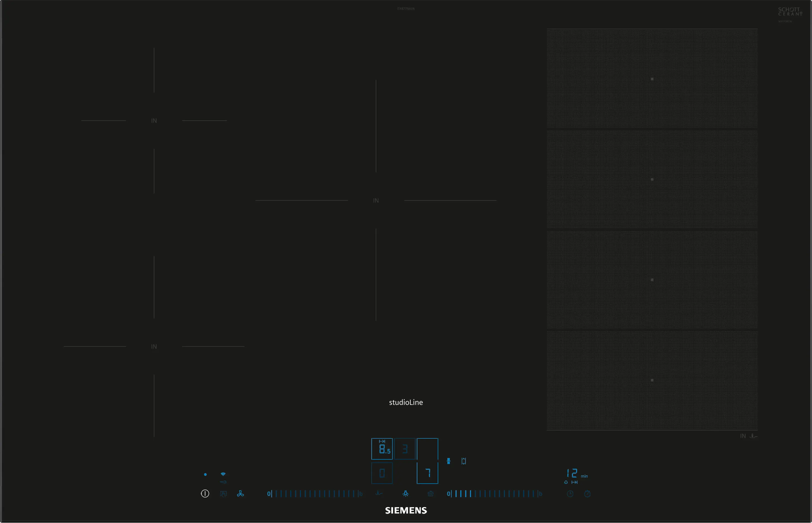Tap the flexMotion move icon with arrows
The height and width of the screenshot is (523, 812).
(x=464, y=461)
